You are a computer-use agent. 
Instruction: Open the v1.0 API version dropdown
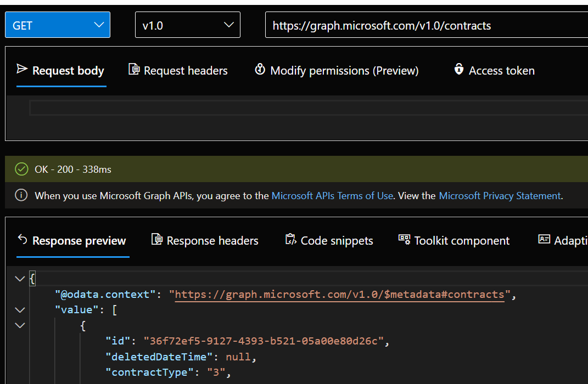[188, 25]
